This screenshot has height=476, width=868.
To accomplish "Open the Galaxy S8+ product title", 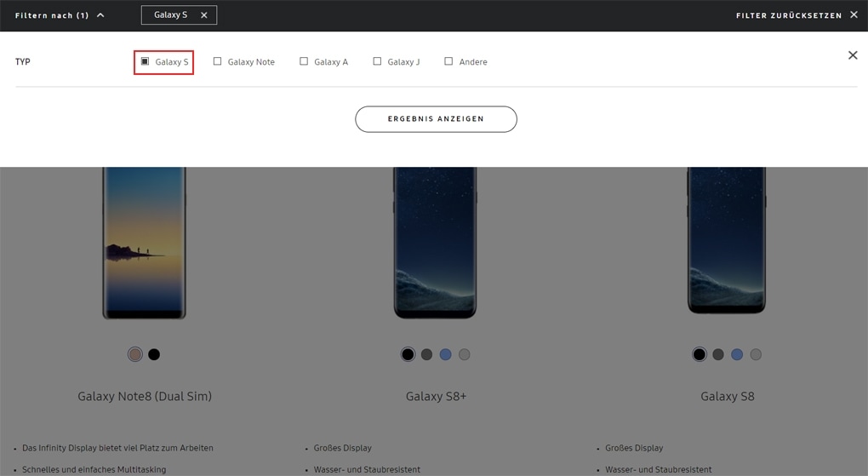I will click(x=437, y=396).
